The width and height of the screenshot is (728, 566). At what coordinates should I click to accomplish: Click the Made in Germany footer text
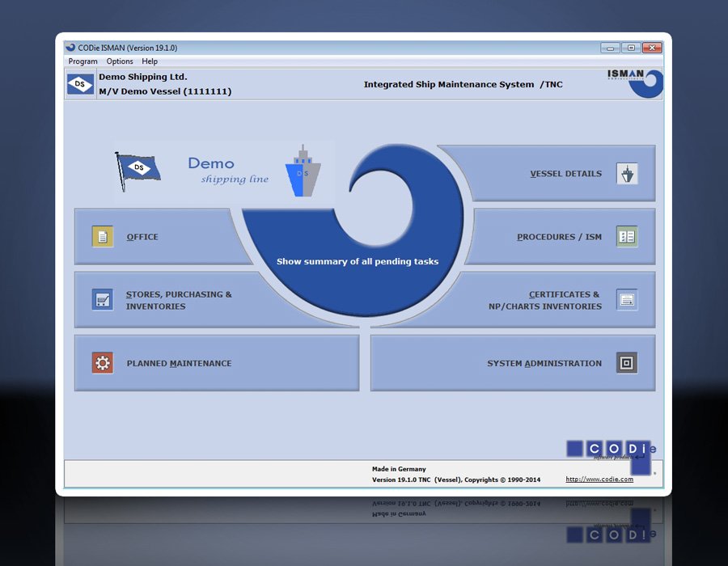399,469
